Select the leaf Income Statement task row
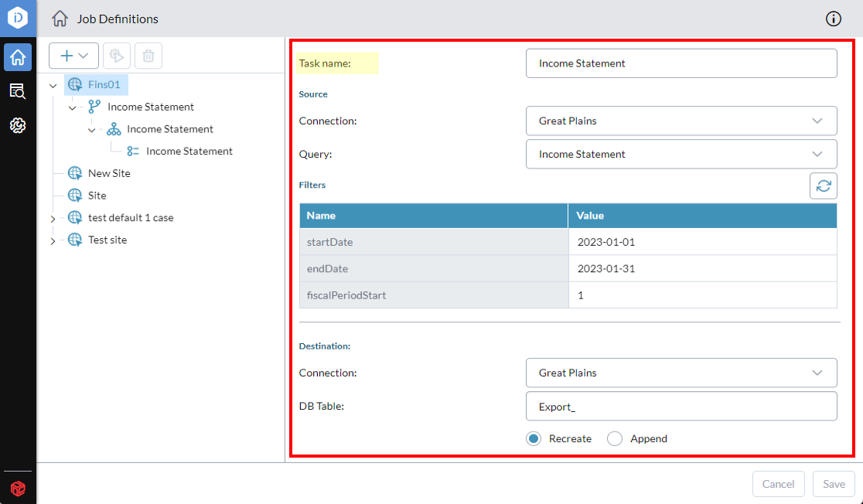This screenshot has width=863, height=504. tap(189, 151)
